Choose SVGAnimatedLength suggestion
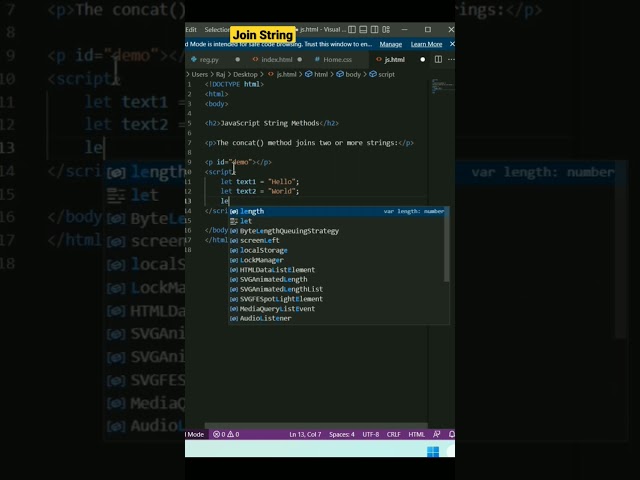Screen dimensions: 640x480 [338, 280]
